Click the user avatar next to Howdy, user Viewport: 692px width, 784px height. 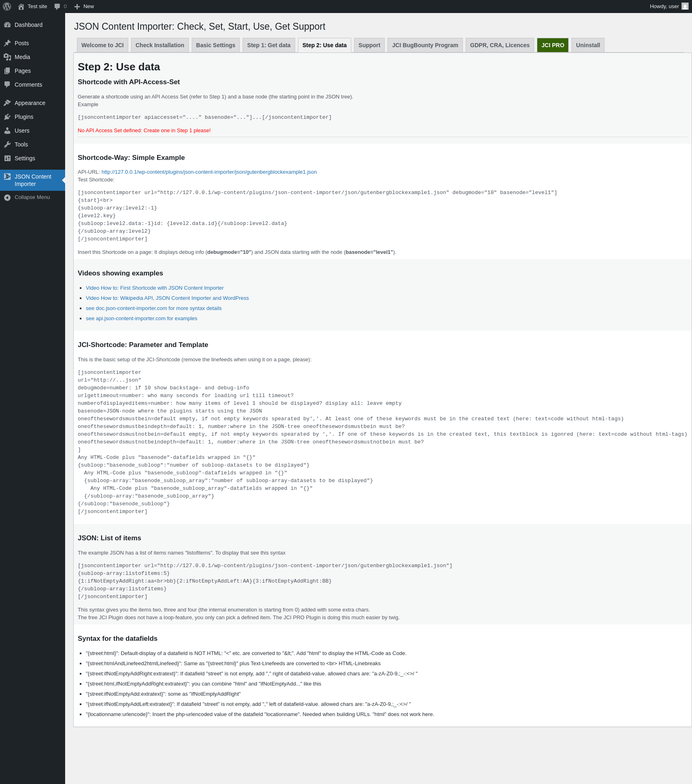(x=685, y=7)
